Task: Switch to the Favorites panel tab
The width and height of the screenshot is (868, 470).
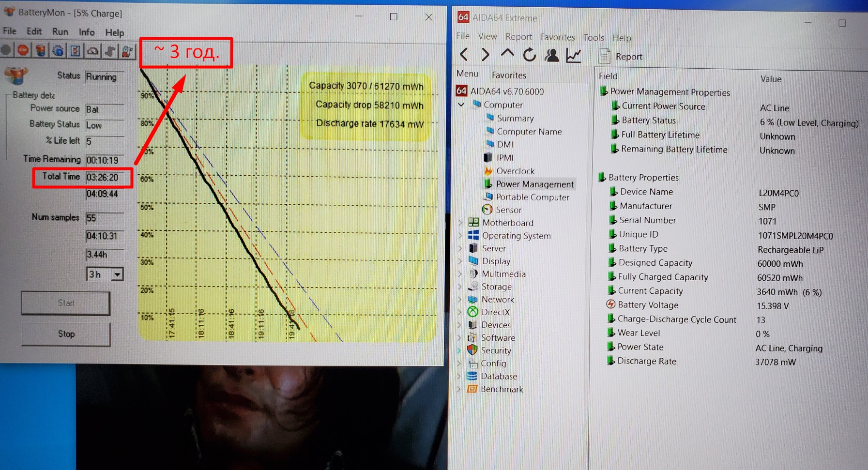Action: point(508,75)
